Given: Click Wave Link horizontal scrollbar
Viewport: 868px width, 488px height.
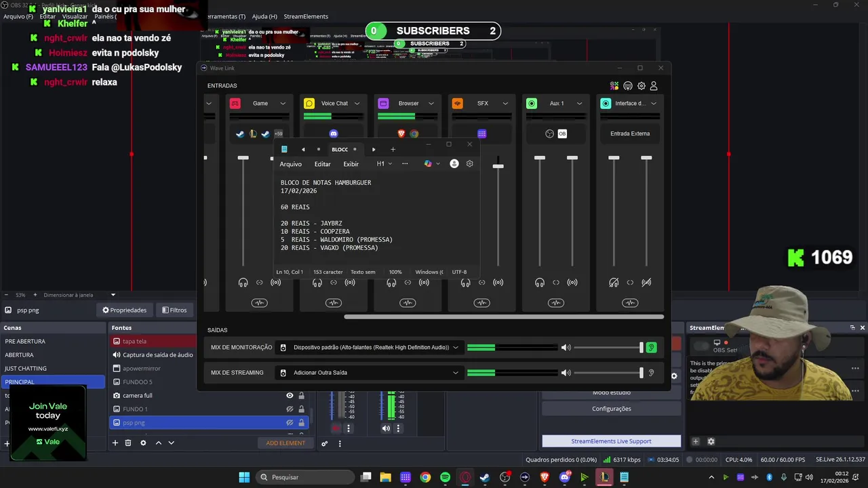Looking at the screenshot, I should pyautogui.click(x=504, y=317).
